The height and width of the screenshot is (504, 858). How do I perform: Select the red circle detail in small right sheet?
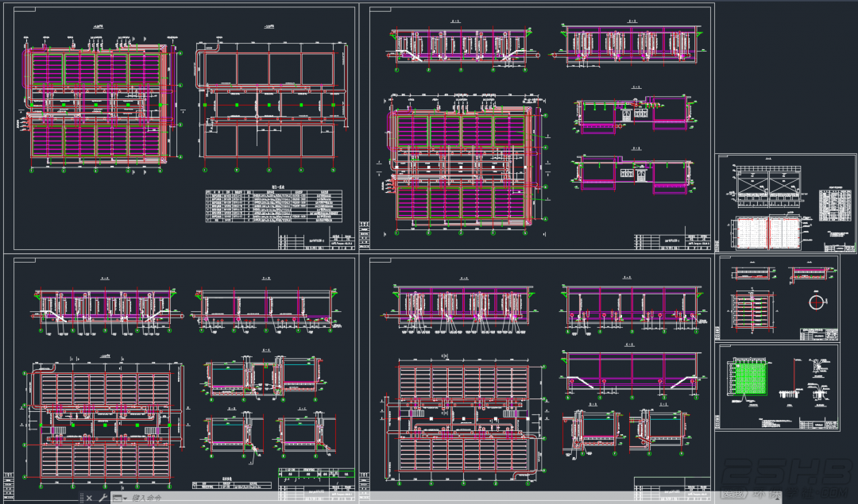[815, 302]
